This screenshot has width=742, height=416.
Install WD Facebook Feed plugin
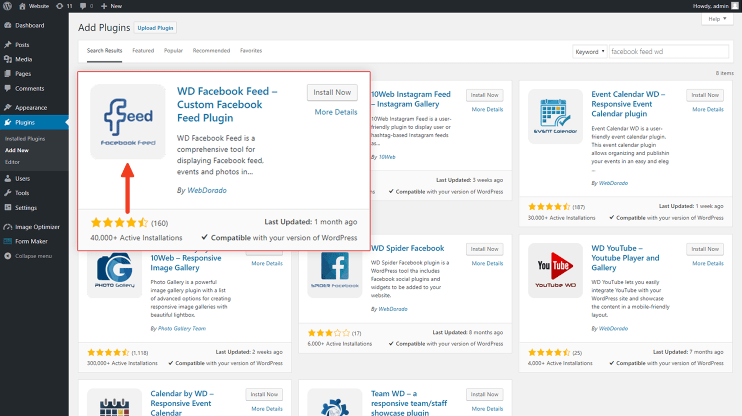(332, 92)
